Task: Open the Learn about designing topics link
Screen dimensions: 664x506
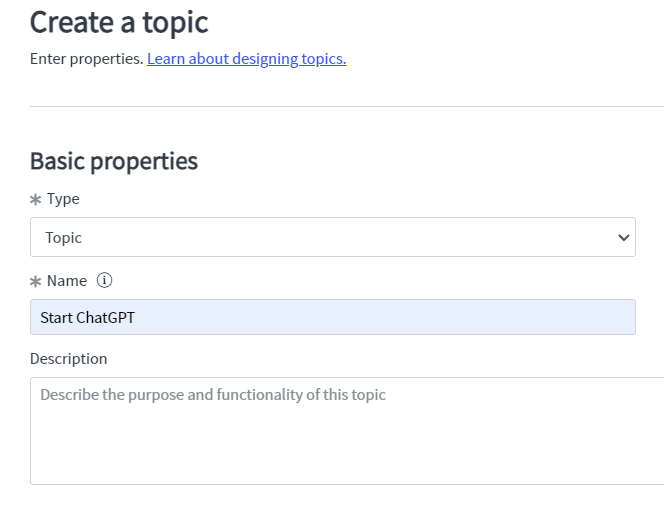Action: pyautogui.click(x=246, y=59)
